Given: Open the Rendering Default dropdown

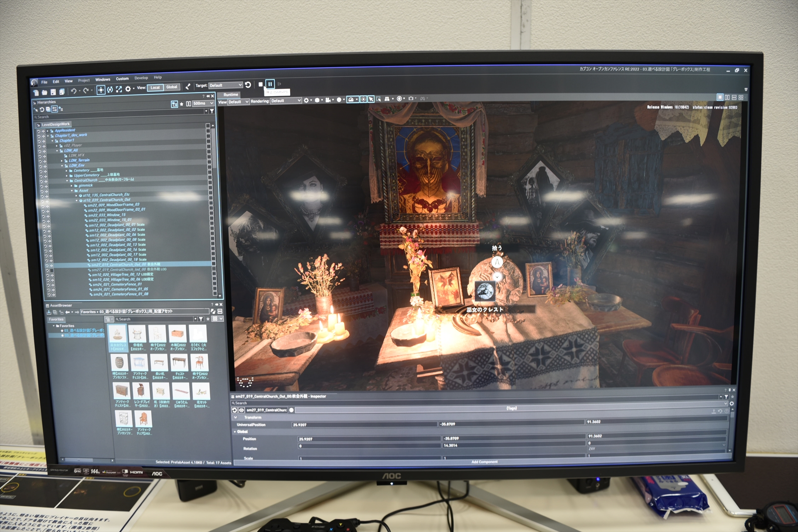Looking at the screenshot, I should point(286,101).
